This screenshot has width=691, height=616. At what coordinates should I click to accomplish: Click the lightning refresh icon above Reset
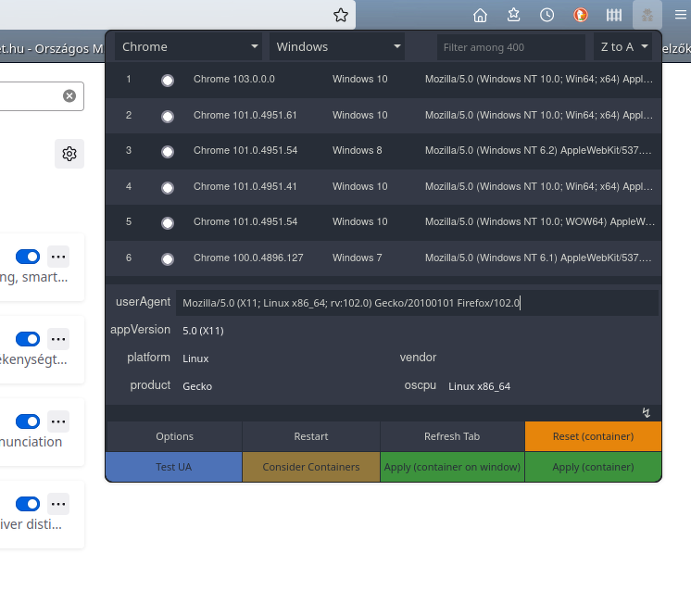(646, 413)
